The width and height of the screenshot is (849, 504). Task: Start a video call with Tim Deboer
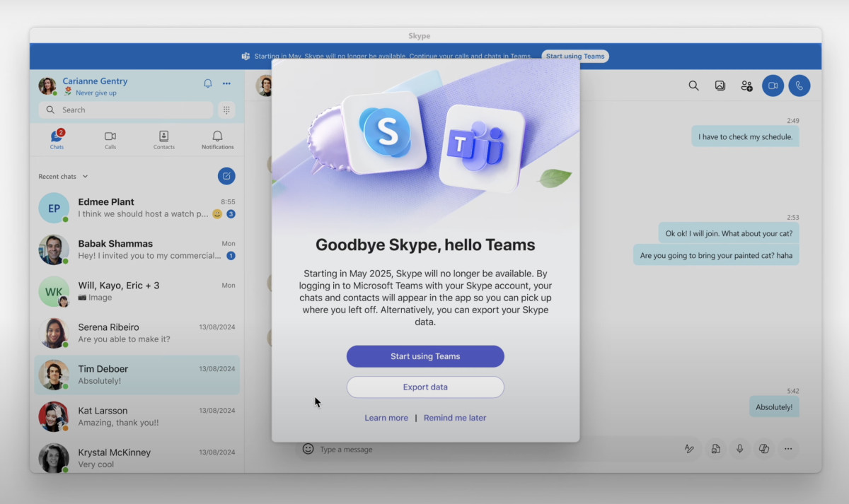point(773,86)
